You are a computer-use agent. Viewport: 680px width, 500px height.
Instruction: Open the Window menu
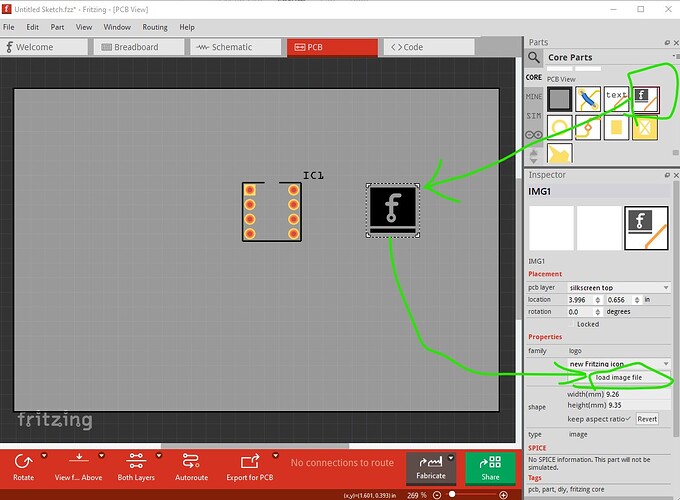tap(117, 27)
